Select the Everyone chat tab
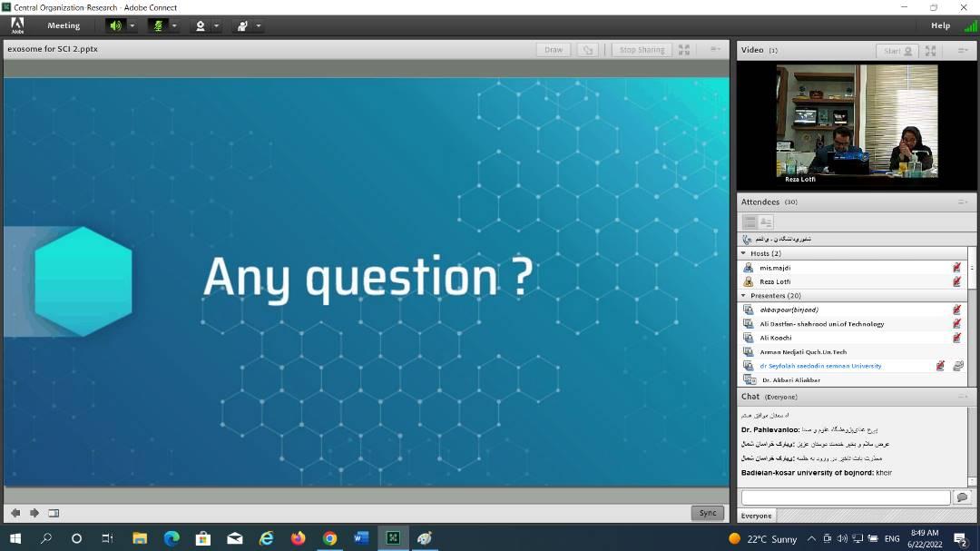The width and height of the screenshot is (980, 551). [x=757, y=516]
